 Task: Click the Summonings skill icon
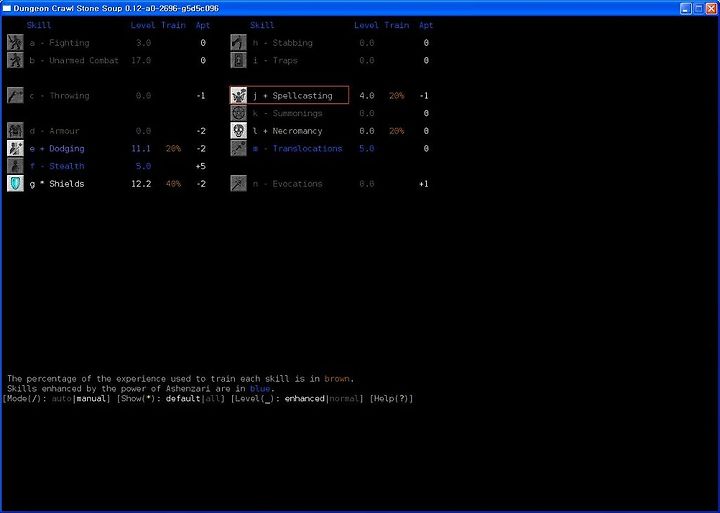[238, 113]
